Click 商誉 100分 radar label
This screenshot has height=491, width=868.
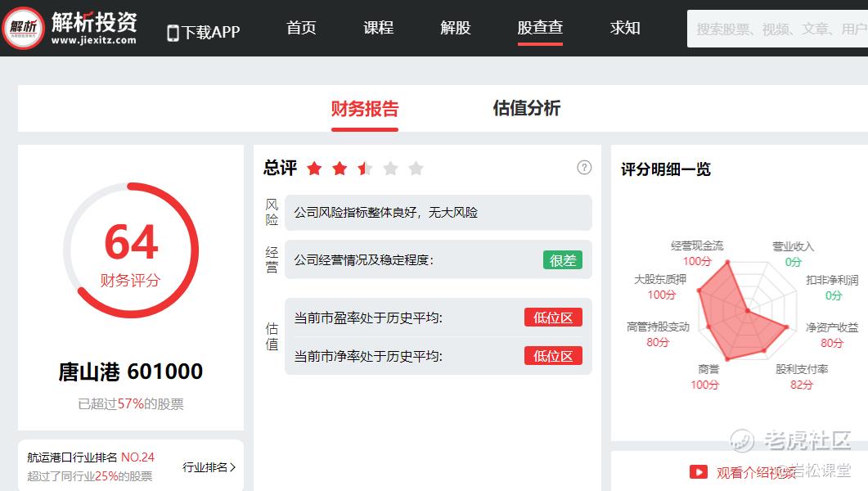click(x=704, y=377)
